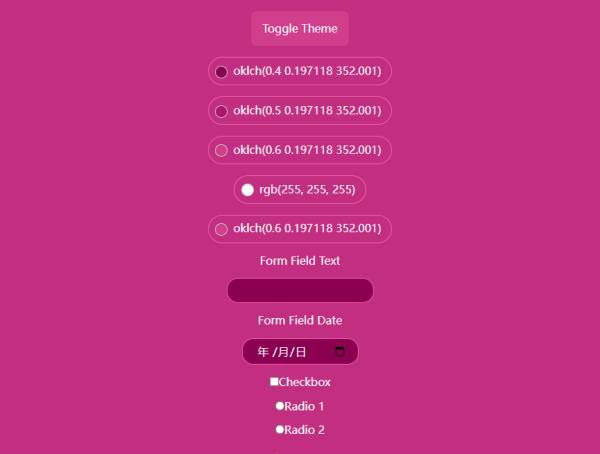Click the rgb(255, 255, 255) text label
Viewport: 600px width, 454px height.
click(x=307, y=190)
